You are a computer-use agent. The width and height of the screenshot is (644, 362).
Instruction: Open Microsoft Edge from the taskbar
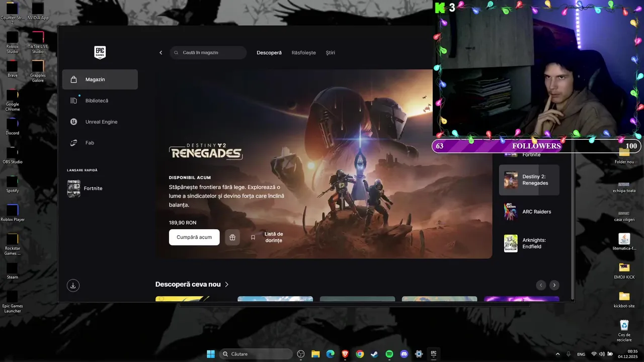coord(330,354)
